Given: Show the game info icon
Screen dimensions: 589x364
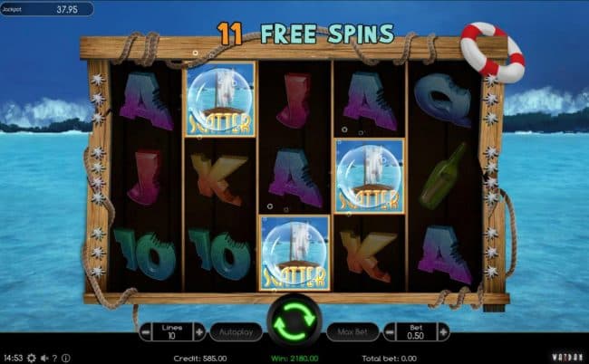Looking at the screenshot, I should pyautogui.click(x=66, y=358).
